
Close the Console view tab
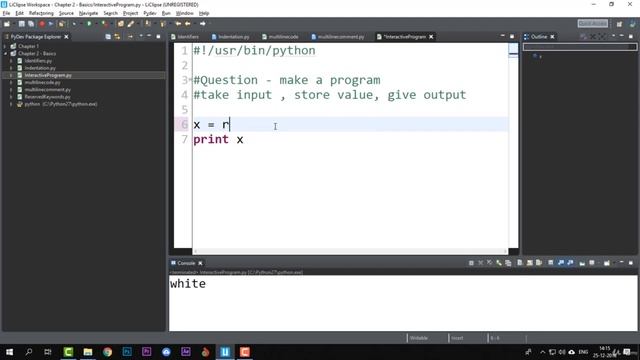200,263
